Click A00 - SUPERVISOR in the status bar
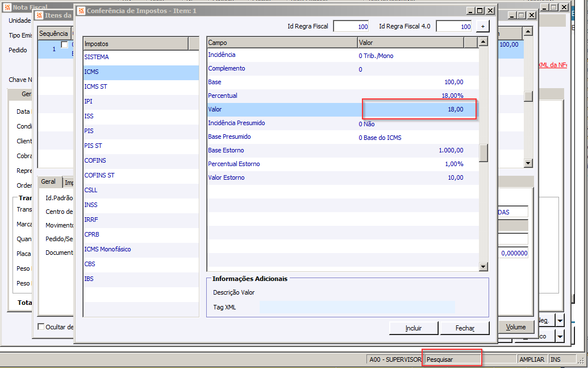The image size is (588, 368). click(395, 359)
